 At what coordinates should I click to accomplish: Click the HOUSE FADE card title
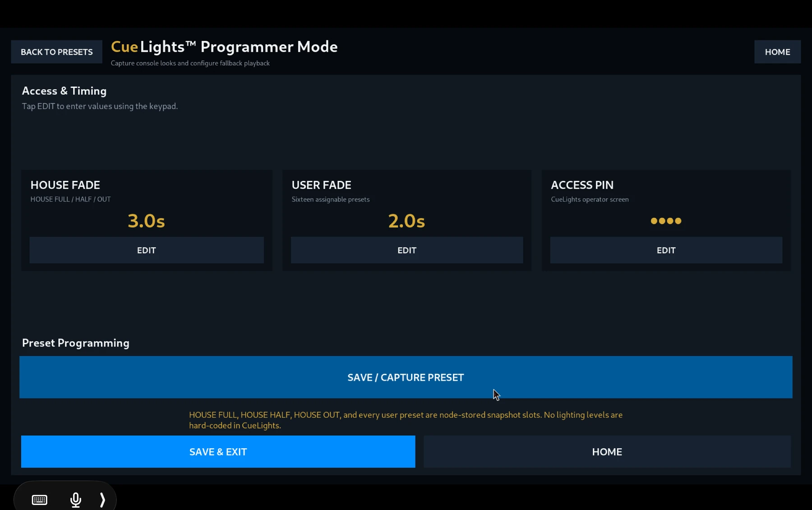[65, 185]
